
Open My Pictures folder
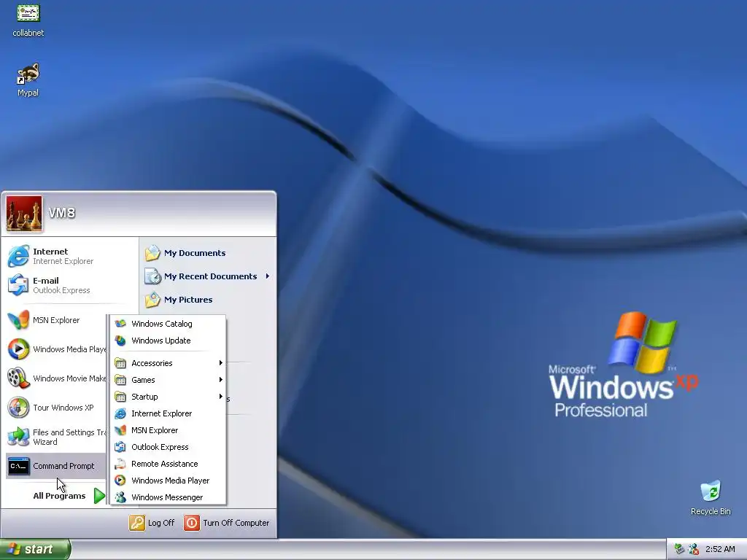(x=208, y=300)
